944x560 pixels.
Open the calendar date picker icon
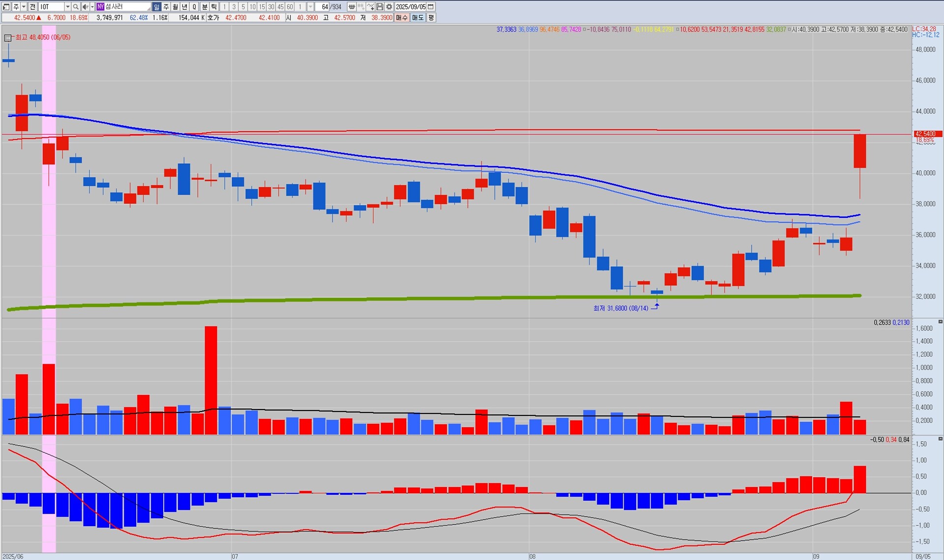(x=431, y=7)
